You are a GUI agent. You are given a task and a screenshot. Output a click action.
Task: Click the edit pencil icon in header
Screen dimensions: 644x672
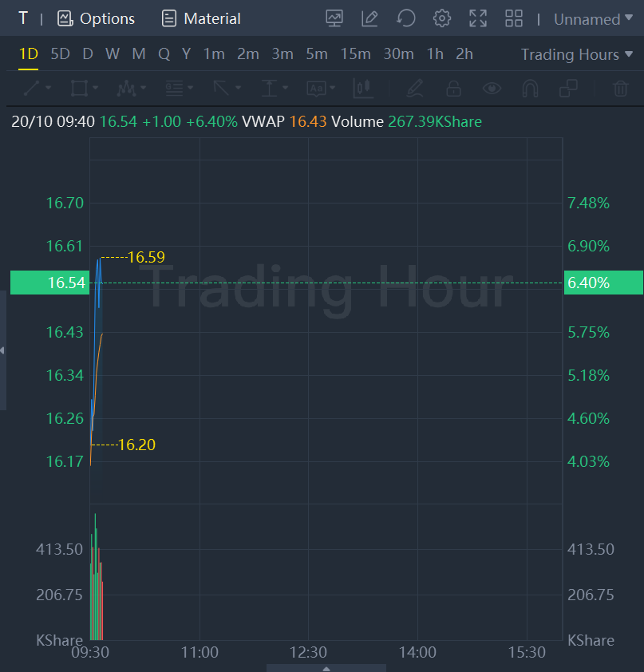coord(369,19)
